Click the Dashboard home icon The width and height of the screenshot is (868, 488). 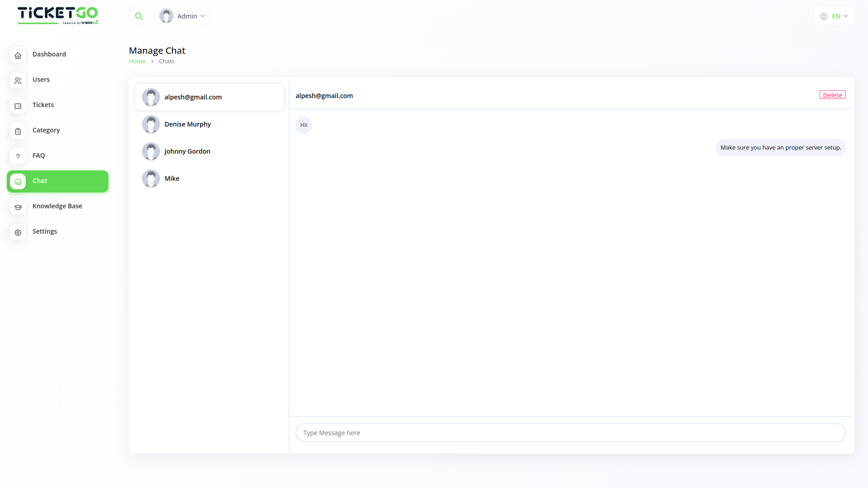pos(18,55)
